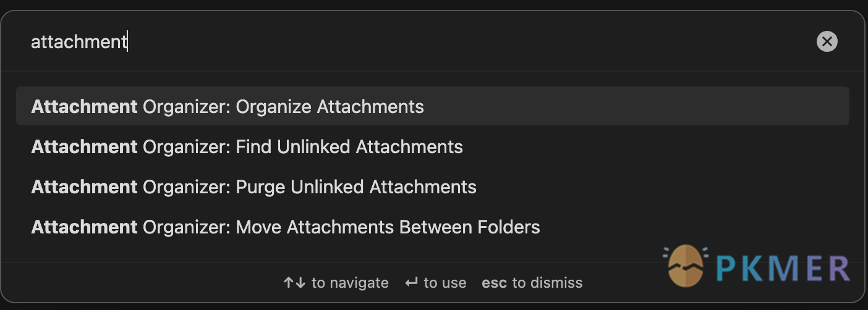
Task: Click bold Attachment prefix of Purge row
Action: pyautogui.click(x=84, y=186)
